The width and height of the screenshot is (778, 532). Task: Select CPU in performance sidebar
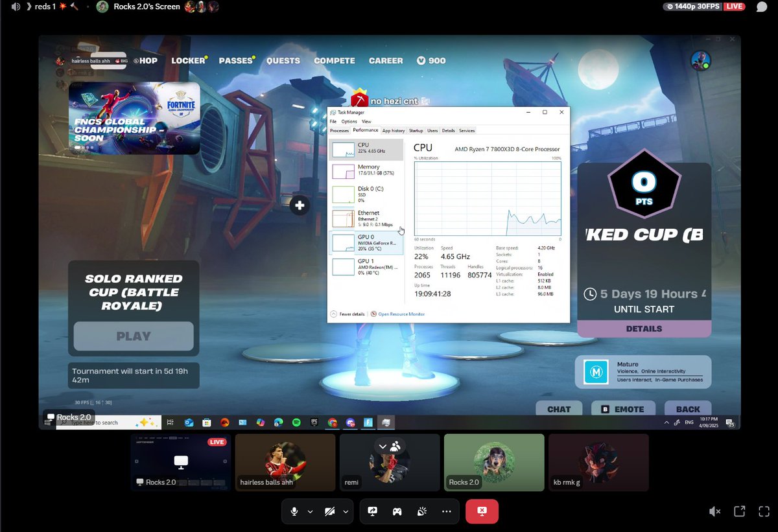[366, 149]
